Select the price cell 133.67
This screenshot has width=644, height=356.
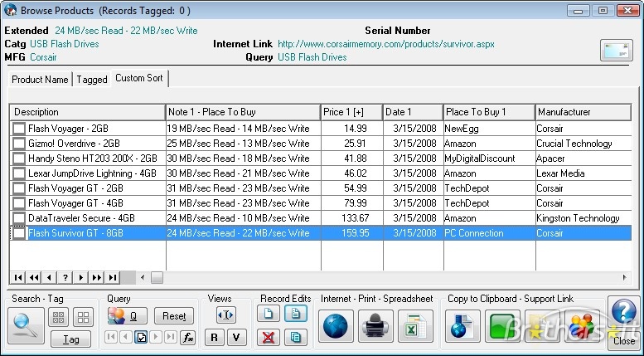[x=352, y=218]
